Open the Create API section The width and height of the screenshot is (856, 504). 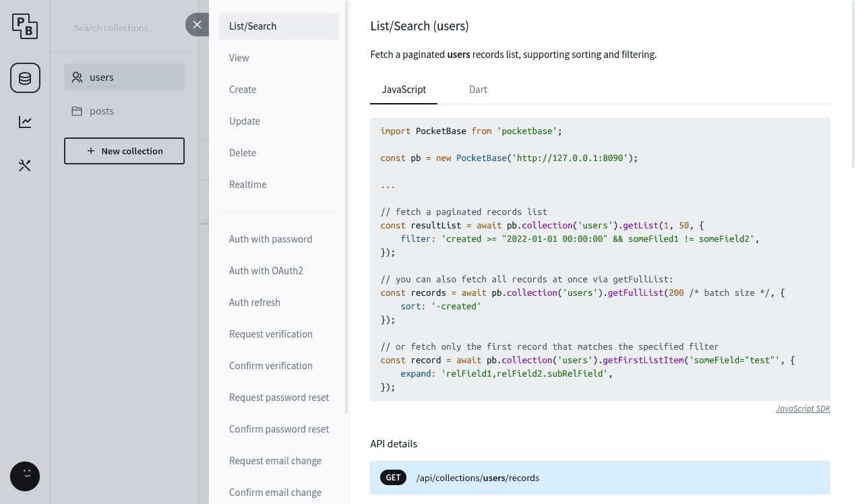tap(279, 90)
